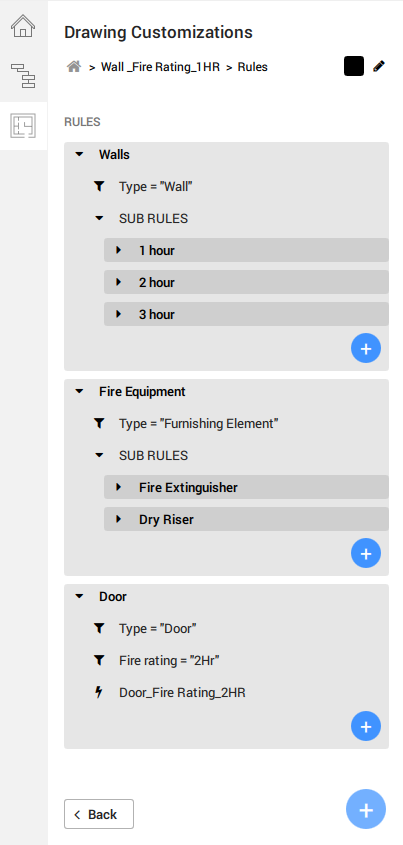The height and width of the screenshot is (845, 403).
Task: Collapse the Walls rule group
Action: tap(80, 155)
